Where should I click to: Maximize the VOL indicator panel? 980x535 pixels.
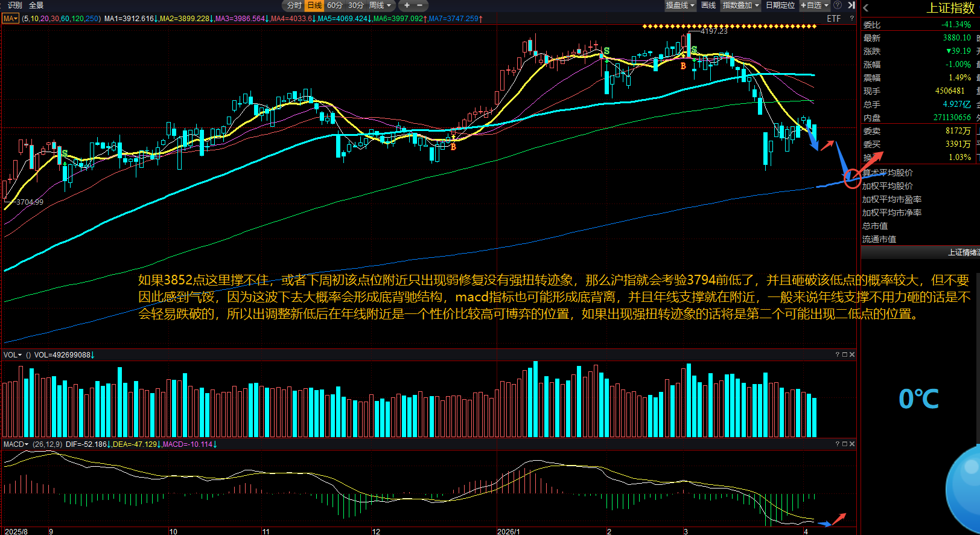(845, 354)
